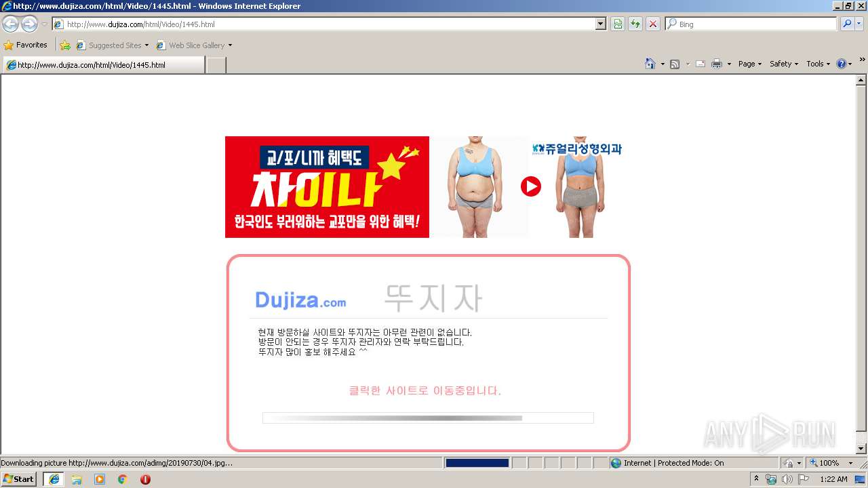Viewport: 868px width, 488px height.
Task: Play the red video button on ad
Action: click(x=531, y=186)
